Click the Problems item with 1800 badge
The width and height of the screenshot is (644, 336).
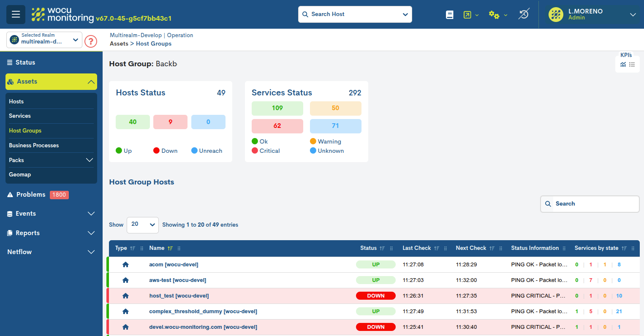[x=38, y=195]
